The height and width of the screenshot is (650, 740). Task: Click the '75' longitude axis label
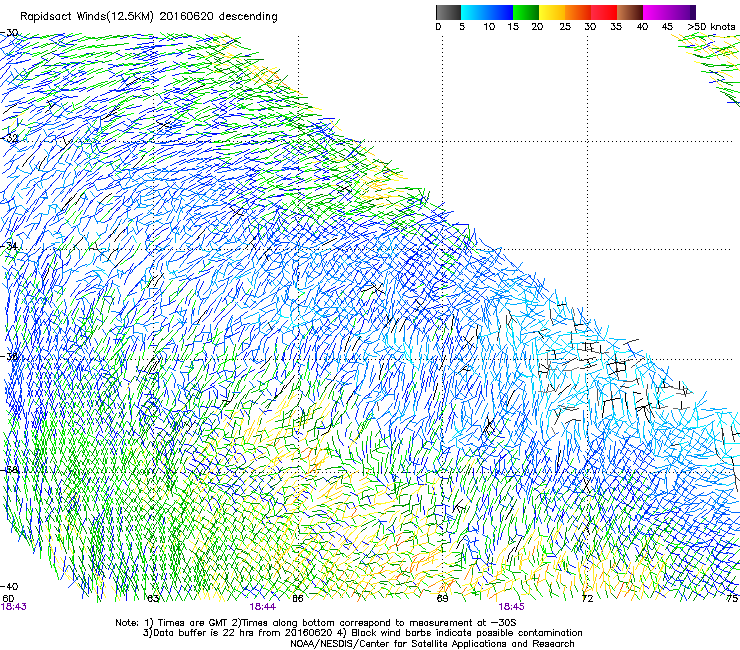click(x=732, y=599)
